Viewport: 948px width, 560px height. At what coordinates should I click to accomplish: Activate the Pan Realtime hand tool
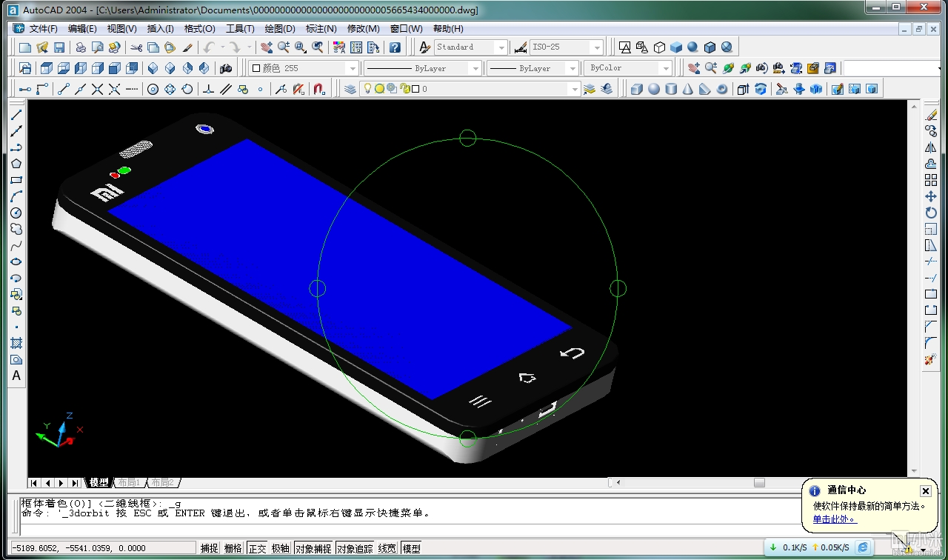267,47
